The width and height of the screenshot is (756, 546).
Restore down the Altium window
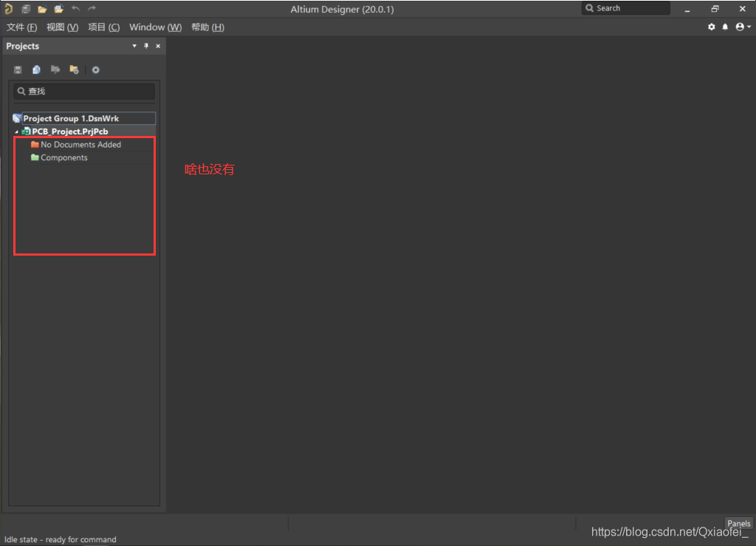pyautogui.click(x=715, y=9)
